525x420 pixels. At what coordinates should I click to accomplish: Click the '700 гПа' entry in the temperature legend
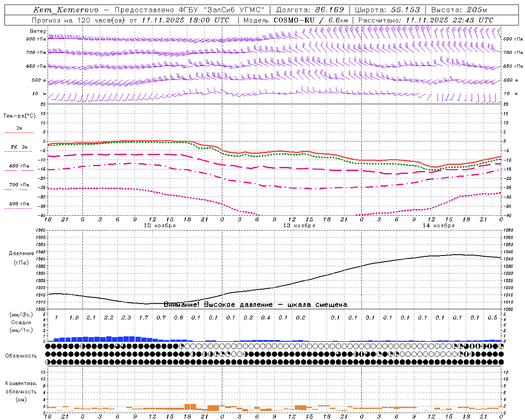[19, 185]
